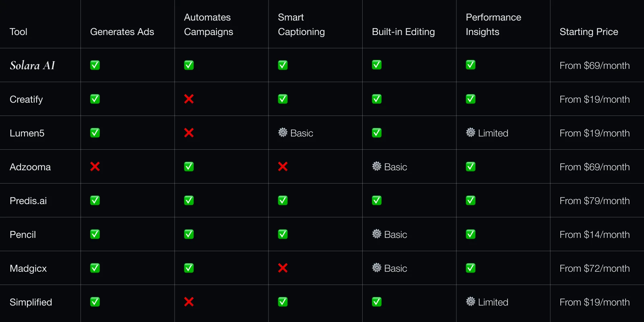Click green checkmark for Solara AI Generates Ads
This screenshot has height=322, width=644.
click(x=95, y=65)
